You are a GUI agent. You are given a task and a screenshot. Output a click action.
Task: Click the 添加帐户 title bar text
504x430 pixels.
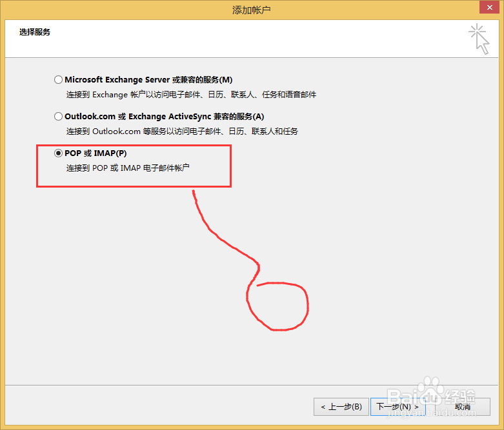coord(252,10)
